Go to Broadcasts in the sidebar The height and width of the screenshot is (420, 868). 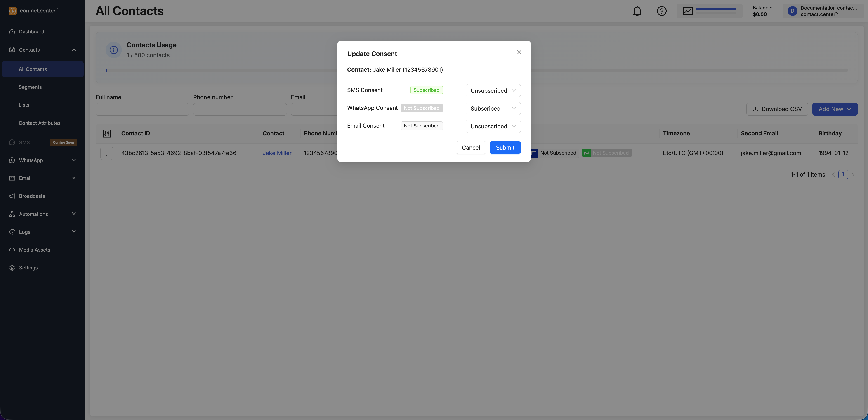point(32,196)
